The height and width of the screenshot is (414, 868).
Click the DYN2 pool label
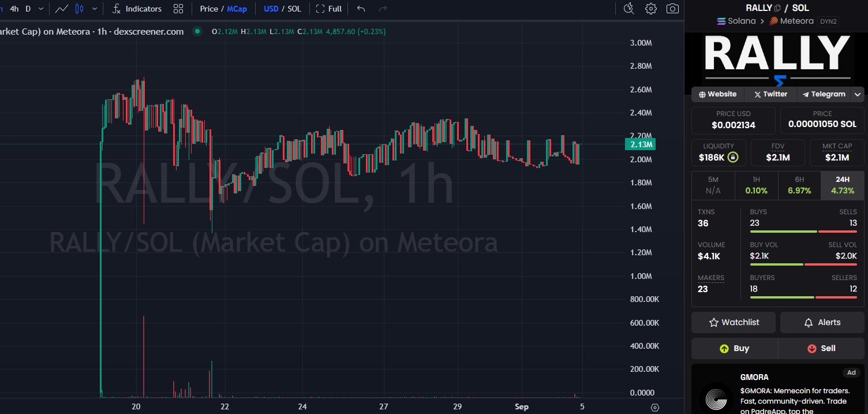pos(828,21)
